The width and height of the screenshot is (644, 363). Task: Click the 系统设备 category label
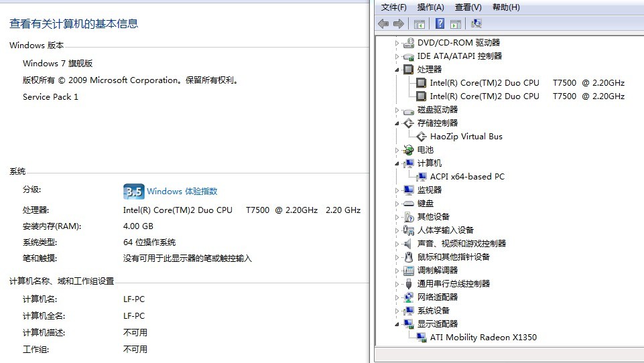434,311
